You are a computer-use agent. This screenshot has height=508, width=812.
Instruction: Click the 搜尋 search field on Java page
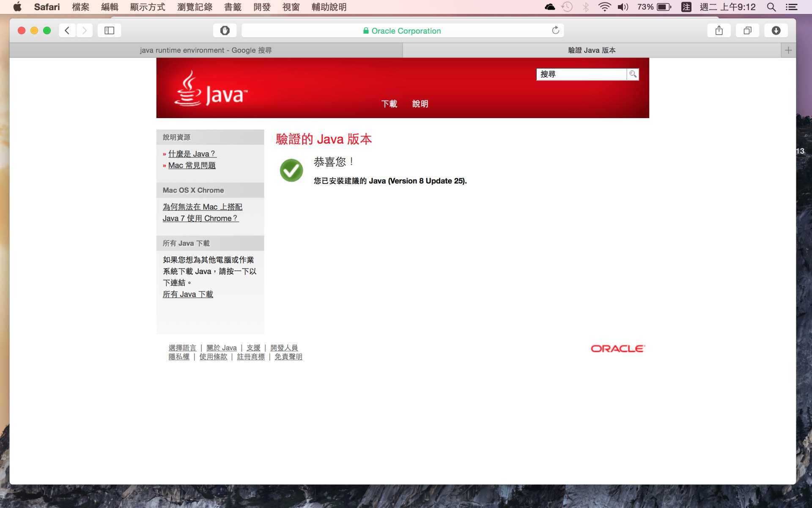[x=582, y=74]
